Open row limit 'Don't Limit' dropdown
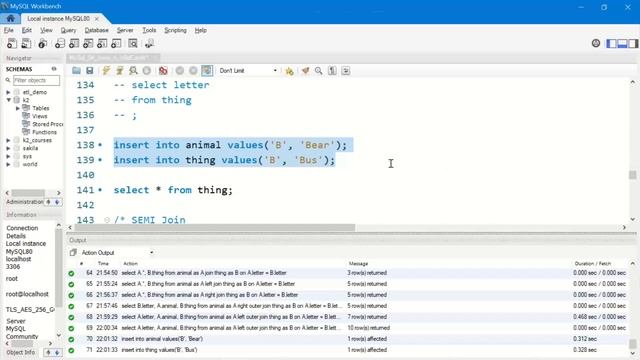Viewport: 640px width, 360px height. [x=248, y=71]
